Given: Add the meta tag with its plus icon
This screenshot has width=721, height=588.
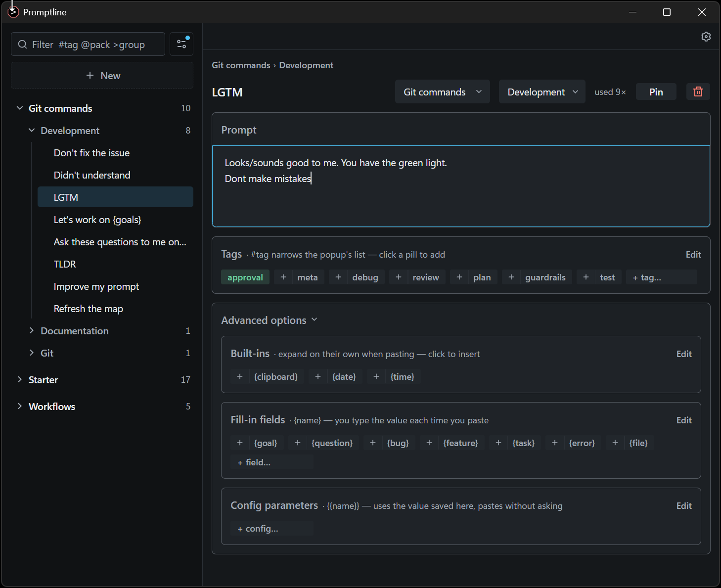Looking at the screenshot, I should tap(283, 277).
